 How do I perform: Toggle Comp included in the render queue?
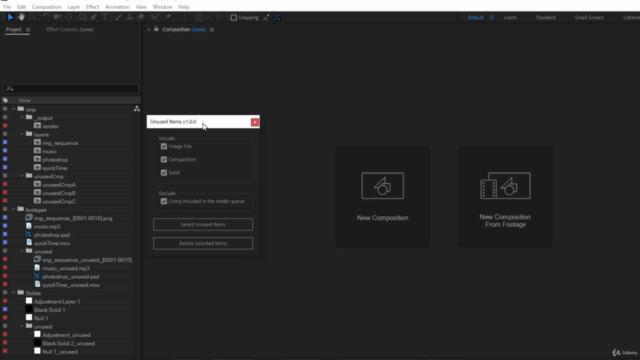tap(164, 201)
